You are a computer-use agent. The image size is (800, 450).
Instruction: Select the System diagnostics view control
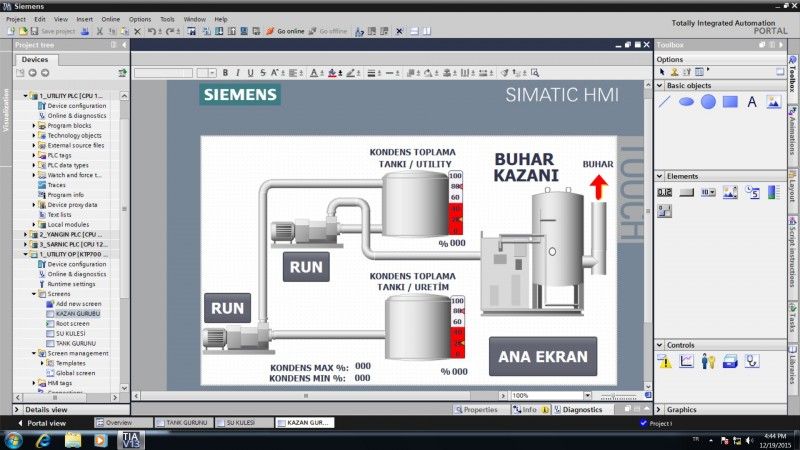tap(752, 361)
